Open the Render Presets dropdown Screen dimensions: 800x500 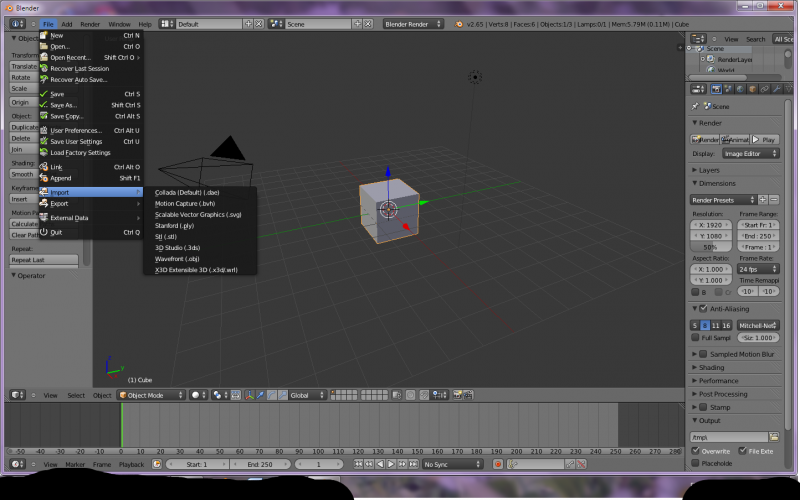point(723,200)
